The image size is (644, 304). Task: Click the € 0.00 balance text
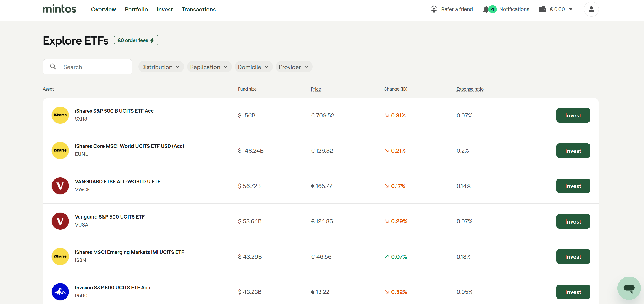coord(557,9)
